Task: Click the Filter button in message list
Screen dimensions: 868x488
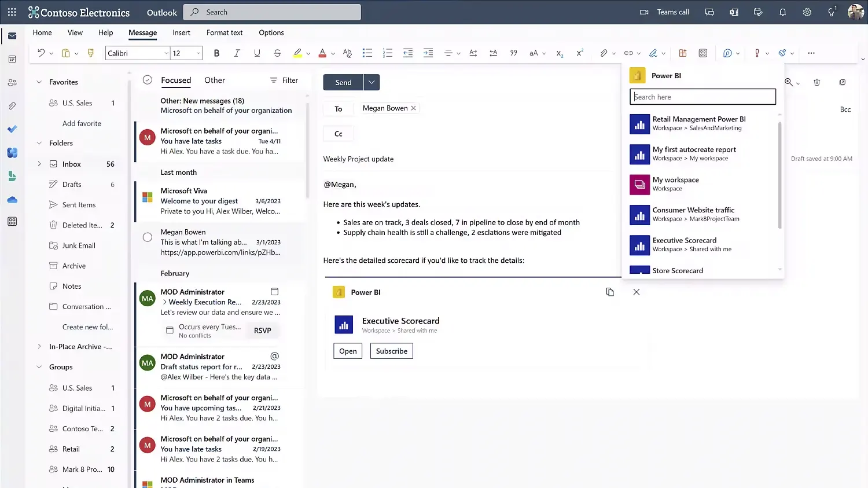Action: pos(284,80)
